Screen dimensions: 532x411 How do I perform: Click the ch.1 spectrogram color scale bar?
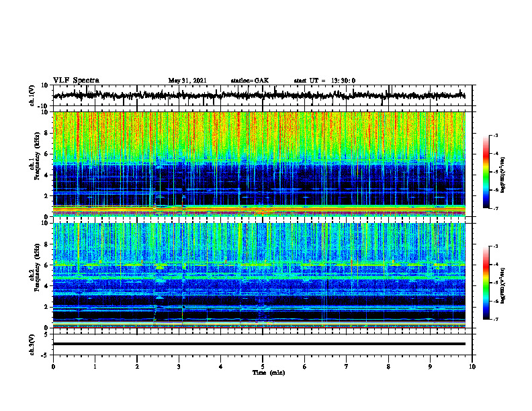pos(486,172)
